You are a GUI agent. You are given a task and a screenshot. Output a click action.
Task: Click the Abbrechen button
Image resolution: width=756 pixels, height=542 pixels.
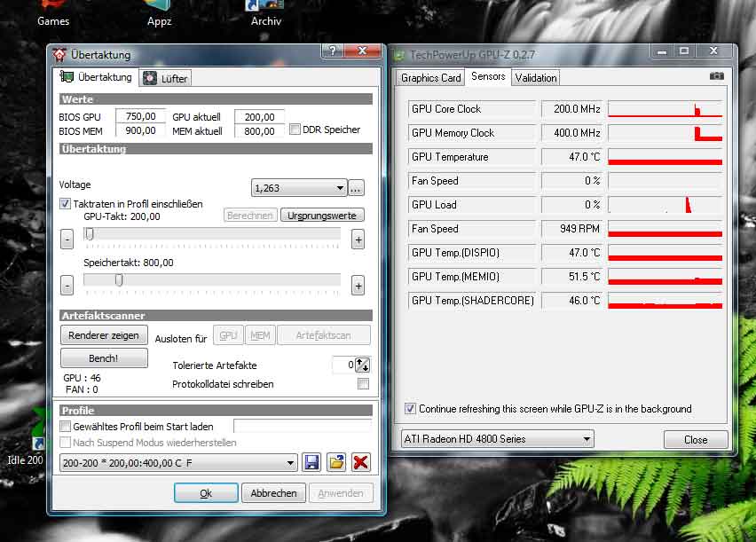pos(273,493)
